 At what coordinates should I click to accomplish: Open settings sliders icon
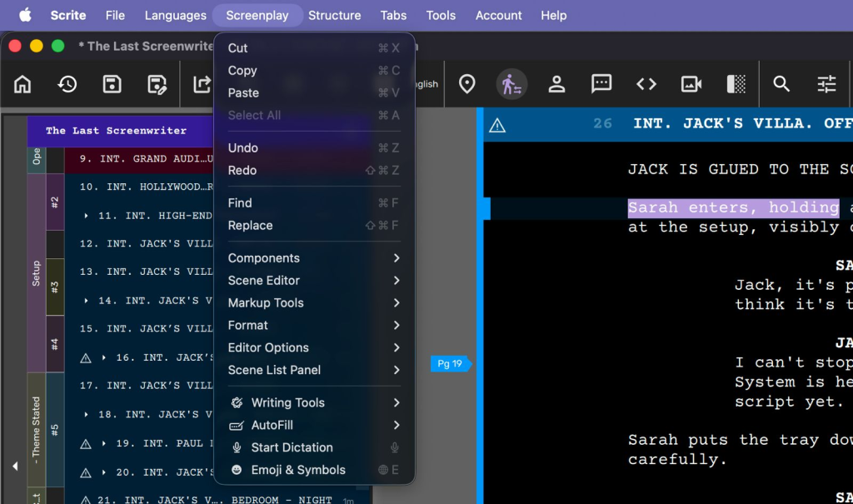click(826, 84)
